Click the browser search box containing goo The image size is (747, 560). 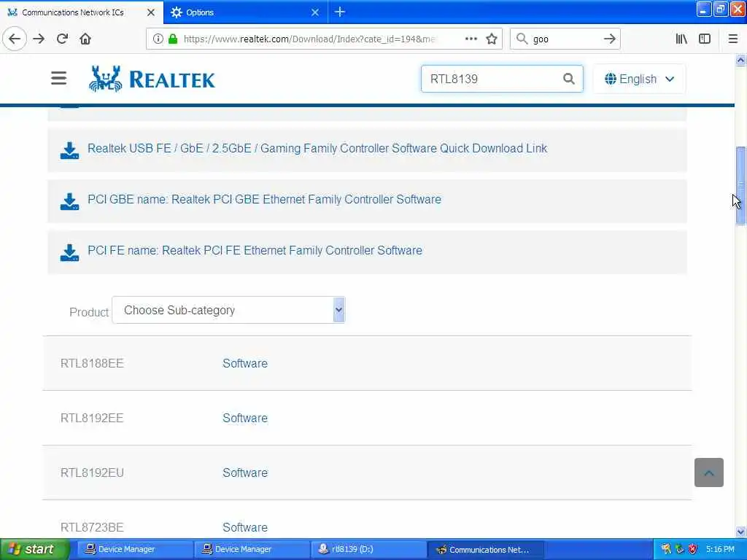pyautogui.click(x=565, y=39)
